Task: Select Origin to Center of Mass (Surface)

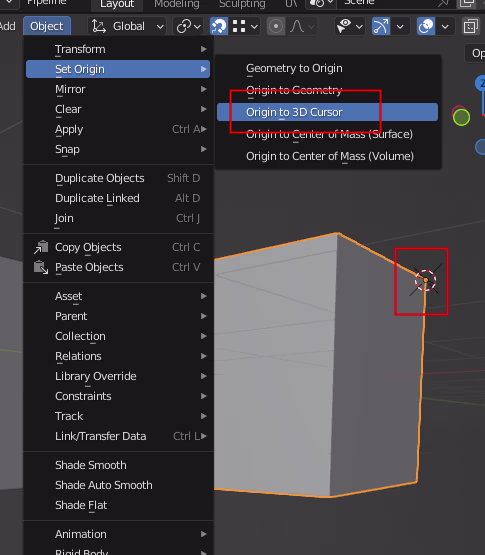Action: 327,134
